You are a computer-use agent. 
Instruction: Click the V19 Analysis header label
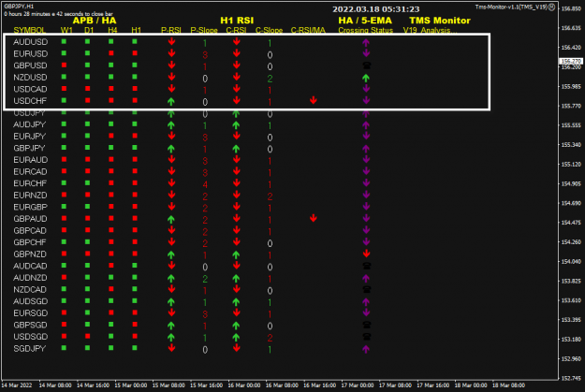[430, 30]
